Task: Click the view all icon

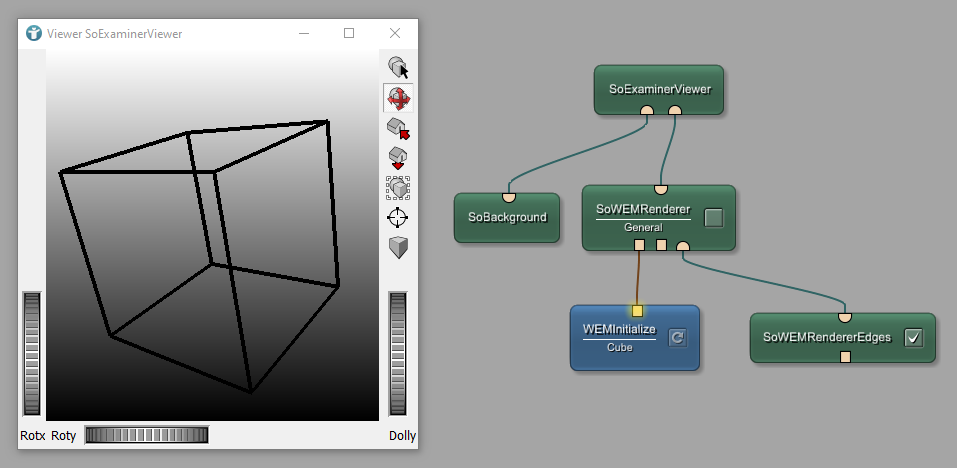Action: [x=398, y=187]
